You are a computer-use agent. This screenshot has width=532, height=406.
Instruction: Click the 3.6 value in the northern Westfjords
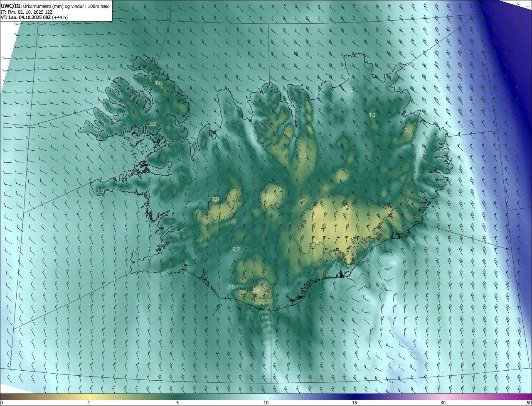[158, 83]
